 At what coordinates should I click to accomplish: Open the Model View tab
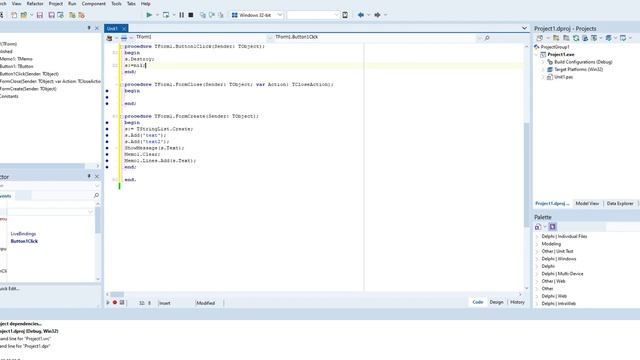coord(587,203)
